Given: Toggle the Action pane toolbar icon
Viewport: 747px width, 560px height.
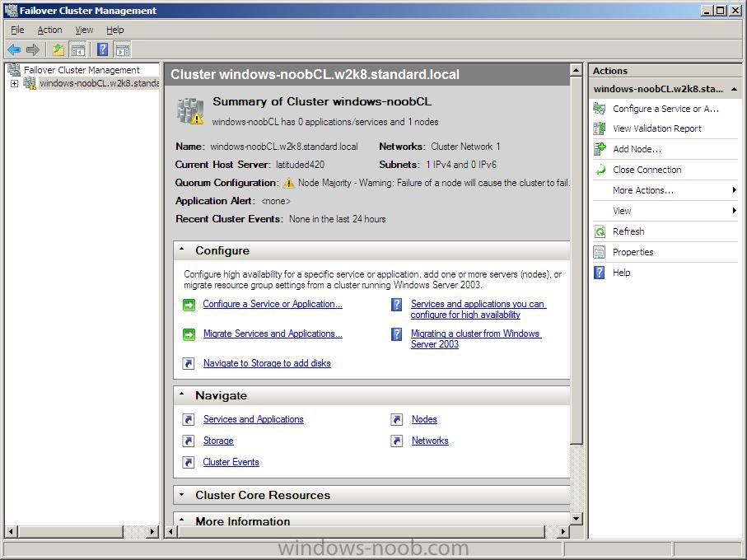Looking at the screenshot, I should [x=123, y=49].
